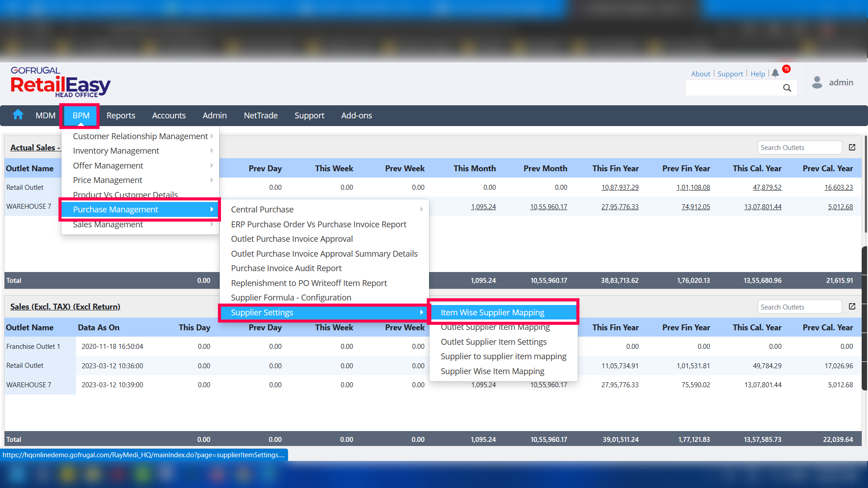The height and width of the screenshot is (488, 868).
Task: Click the 10,87,937.29 This Fin Year value
Action: [620, 187]
